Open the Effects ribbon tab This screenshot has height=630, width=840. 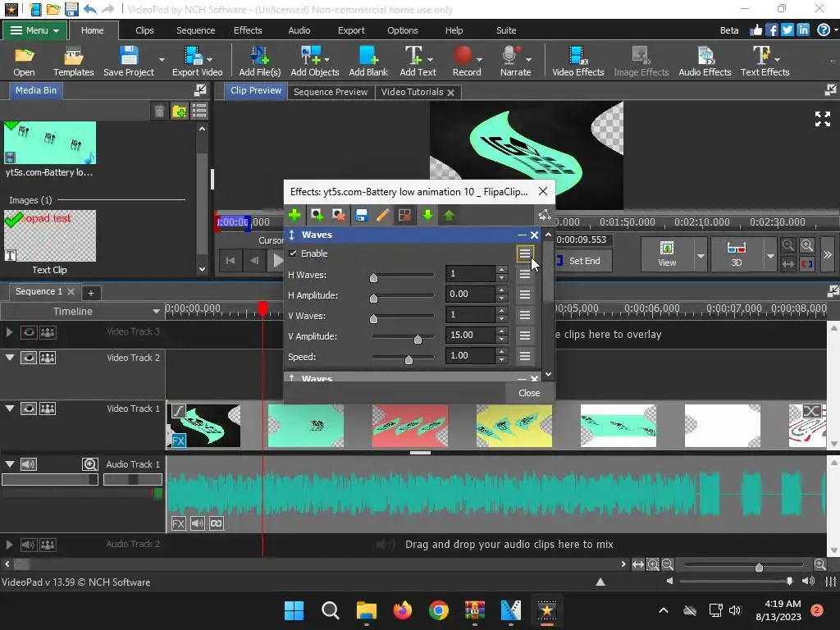[x=248, y=30]
